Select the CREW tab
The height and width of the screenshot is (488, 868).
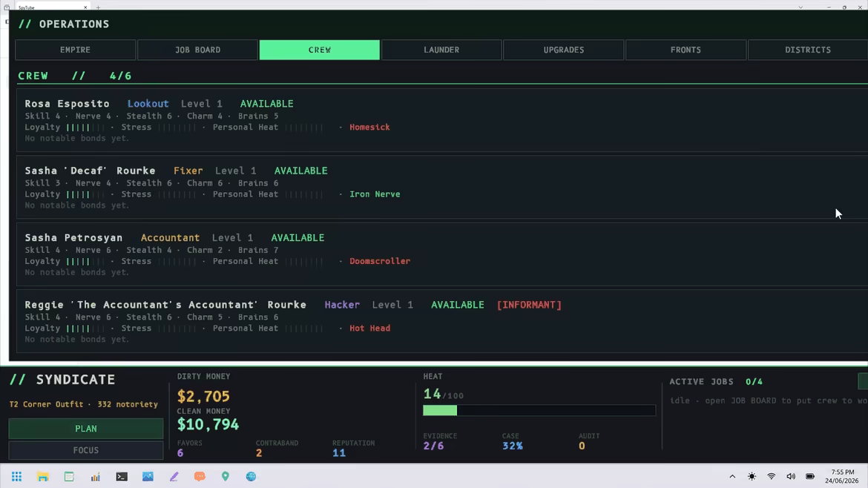(320, 50)
